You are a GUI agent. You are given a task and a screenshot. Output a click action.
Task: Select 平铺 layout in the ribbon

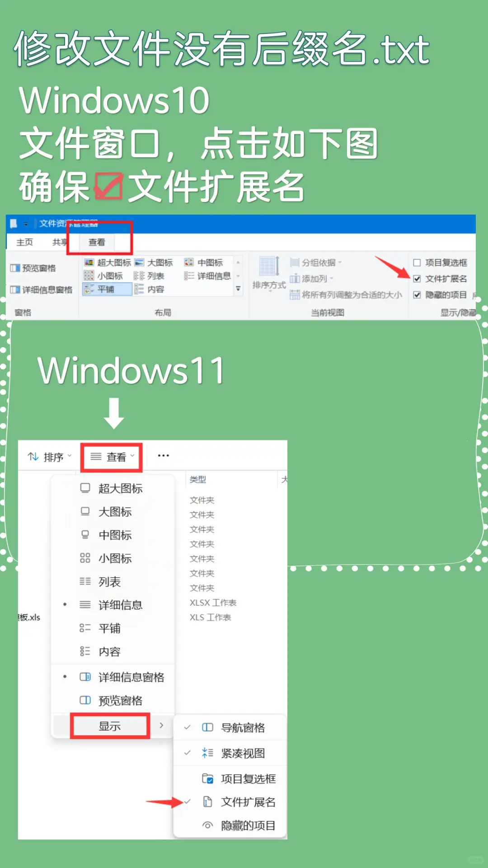pos(107,289)
